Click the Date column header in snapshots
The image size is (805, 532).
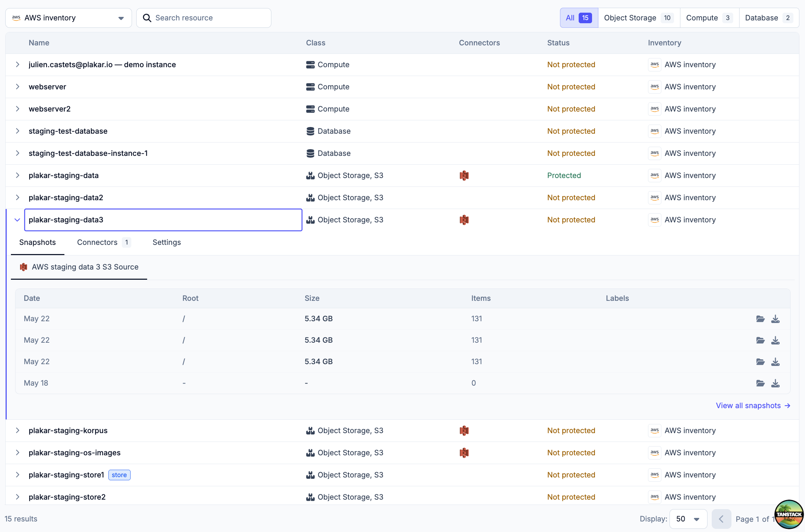[32, 298]
